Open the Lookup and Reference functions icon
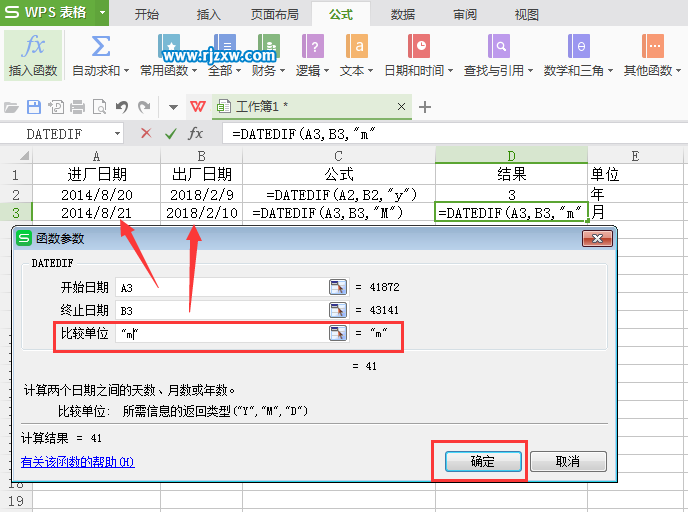The image size is (688, 512). 499,46
